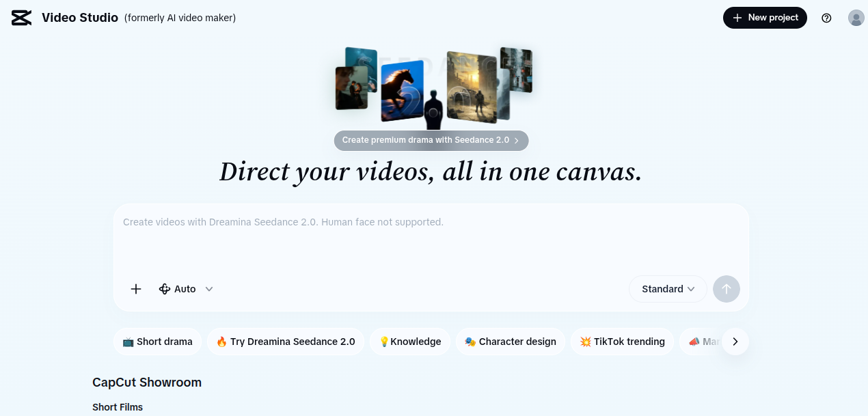Expand the Auto mode dropdown
This screenshot has width=868, height=416.
(186, 289)
